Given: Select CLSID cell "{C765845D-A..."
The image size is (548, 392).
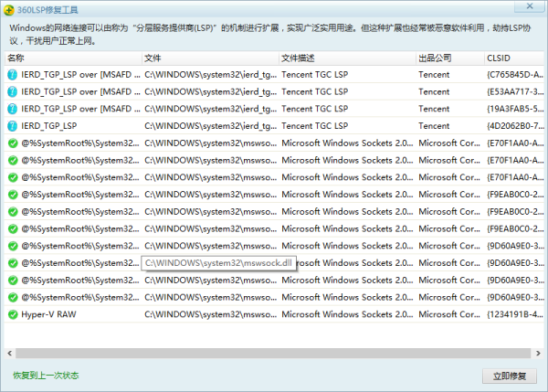Looking at the screenshot, I should point(515,75).
